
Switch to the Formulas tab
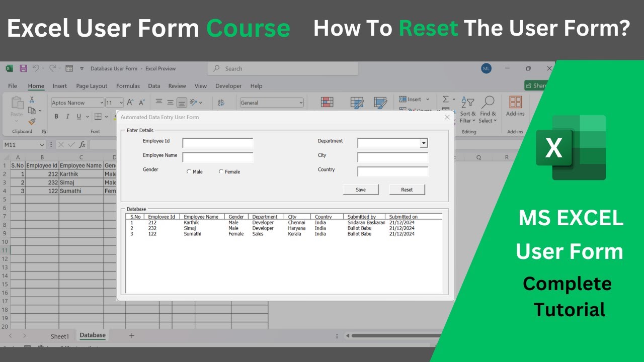128,86
